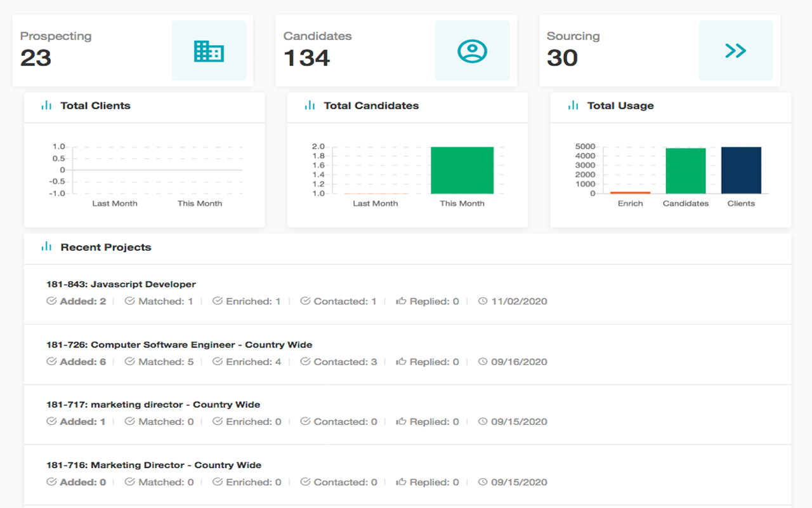Open project 181-717: marketing director - Country Wide
Image resolution: width=812 pixels, height=508 pixels.
pos(154,404)
